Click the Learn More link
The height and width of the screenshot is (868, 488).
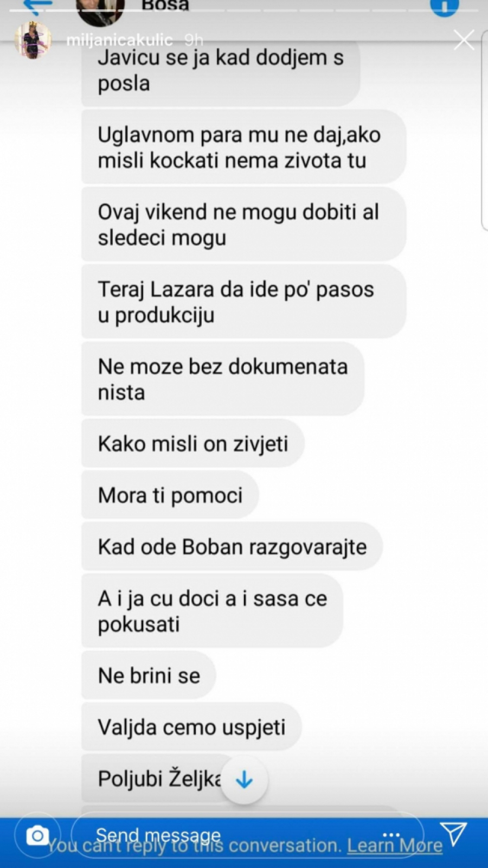(x=395, y=846)
